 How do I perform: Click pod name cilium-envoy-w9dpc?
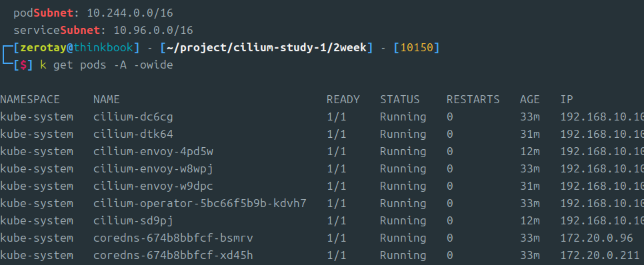pyautogui.click(x=153, y=186)
